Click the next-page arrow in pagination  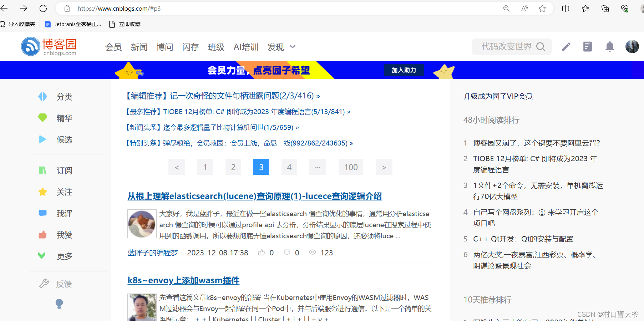(x=384, y=167)
